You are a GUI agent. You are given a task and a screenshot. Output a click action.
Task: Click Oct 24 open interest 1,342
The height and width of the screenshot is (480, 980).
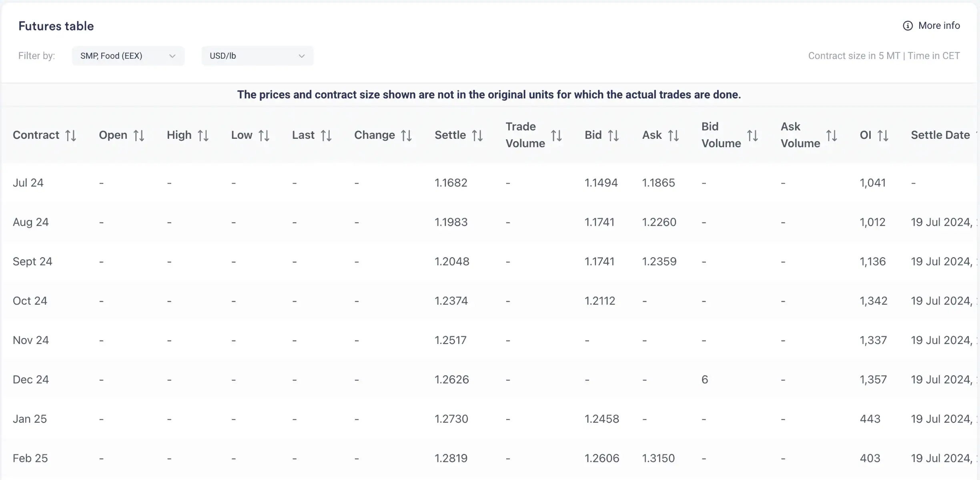(874, 301)
